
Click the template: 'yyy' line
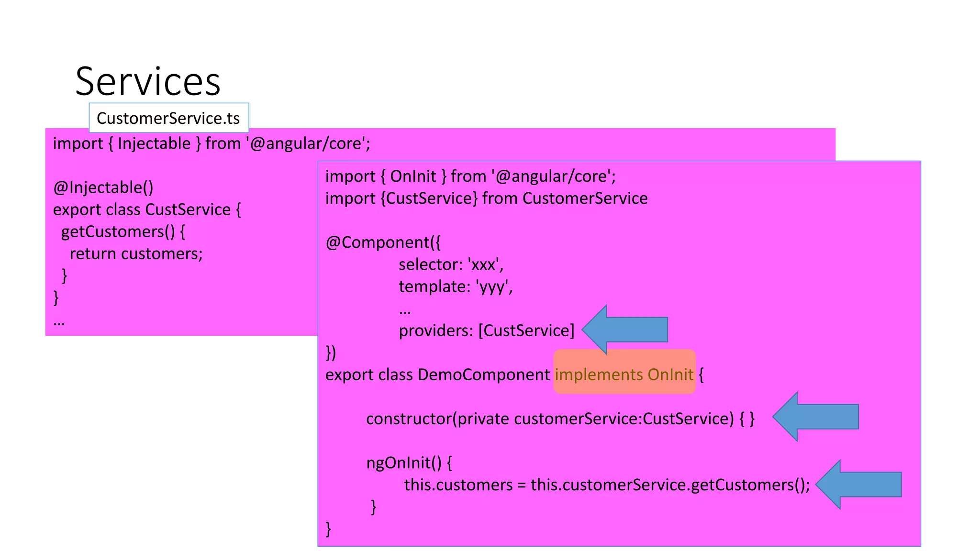[456, 287]
